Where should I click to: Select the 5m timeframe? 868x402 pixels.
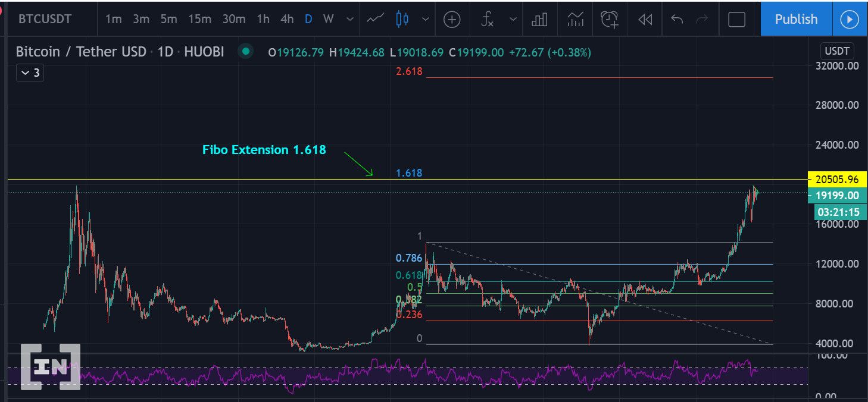coord(168,19)
